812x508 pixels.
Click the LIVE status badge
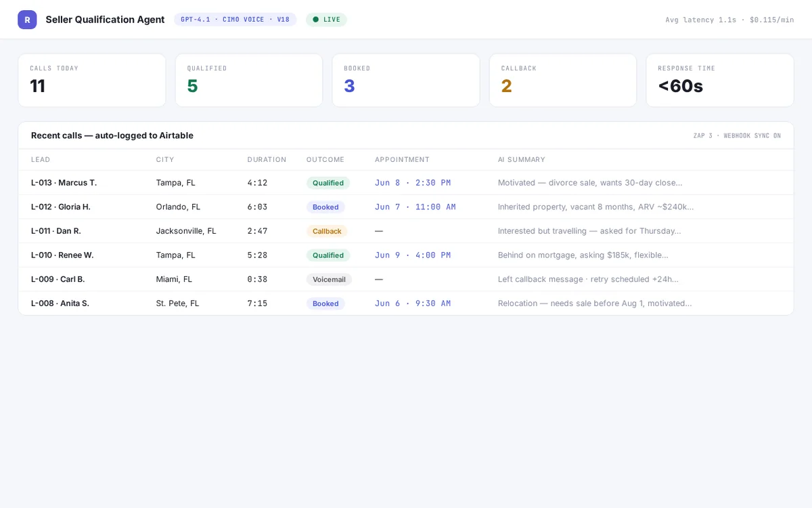point(326,20)
